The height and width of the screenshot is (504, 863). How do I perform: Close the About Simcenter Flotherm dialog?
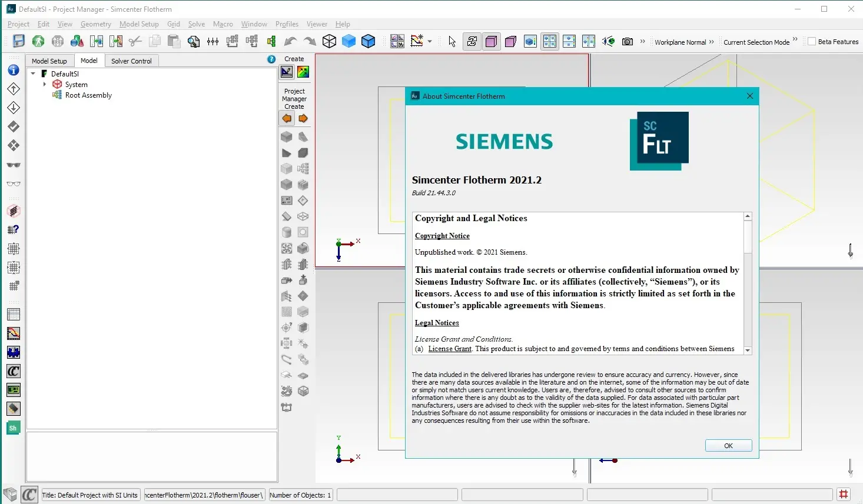coord(750,96)
